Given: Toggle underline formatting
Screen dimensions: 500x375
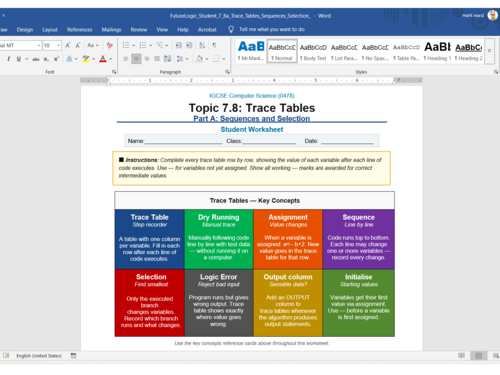Looking at the screenshot, I should click(x=19, y=59).
